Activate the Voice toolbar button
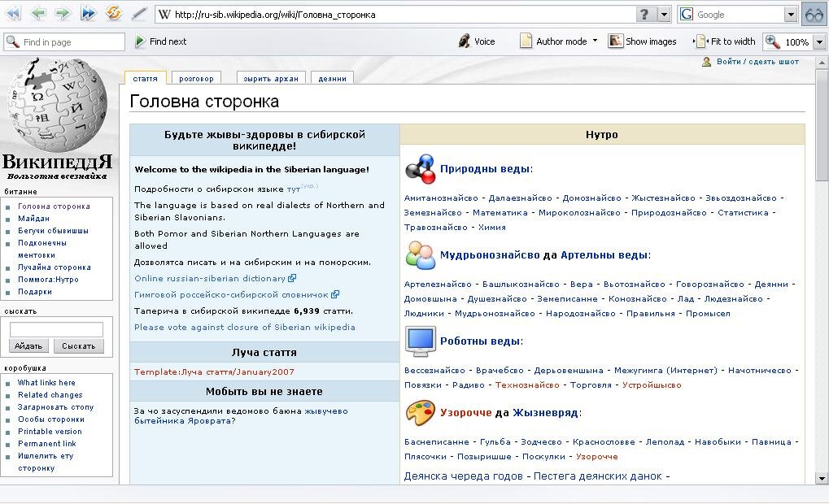This screenshot has height=504, width=829. click(x=477, y=41)
